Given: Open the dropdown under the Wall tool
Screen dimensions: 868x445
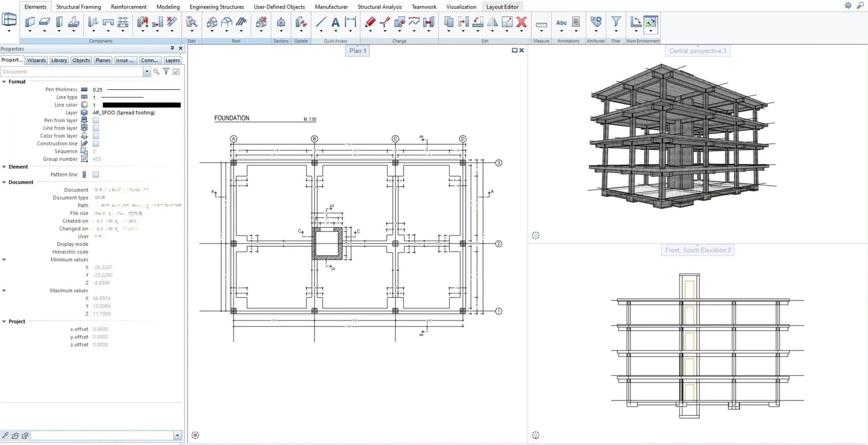Looking at the screenshot, I should [x=30, y=31].
